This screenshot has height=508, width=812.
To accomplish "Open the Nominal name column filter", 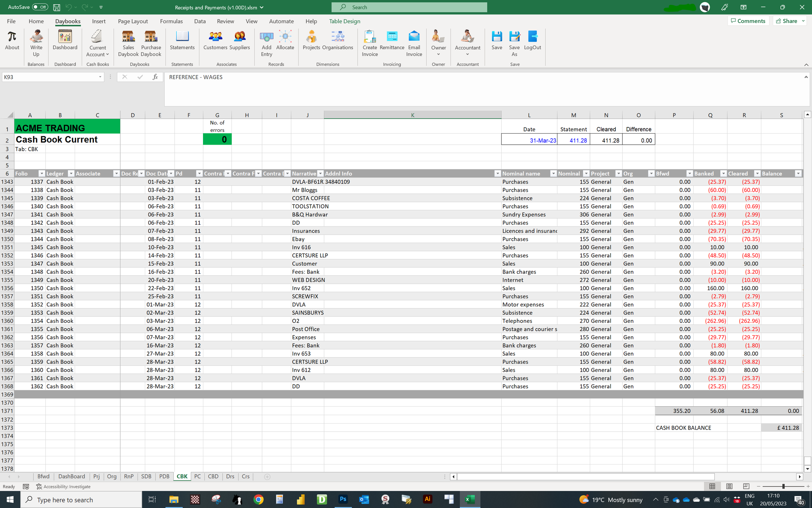I will pos(553,173).
